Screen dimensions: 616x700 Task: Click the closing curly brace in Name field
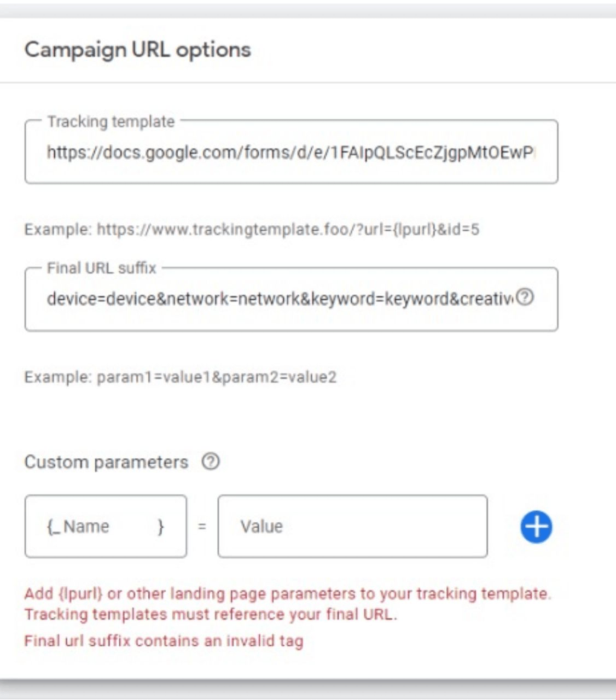(x=161, y=527)
